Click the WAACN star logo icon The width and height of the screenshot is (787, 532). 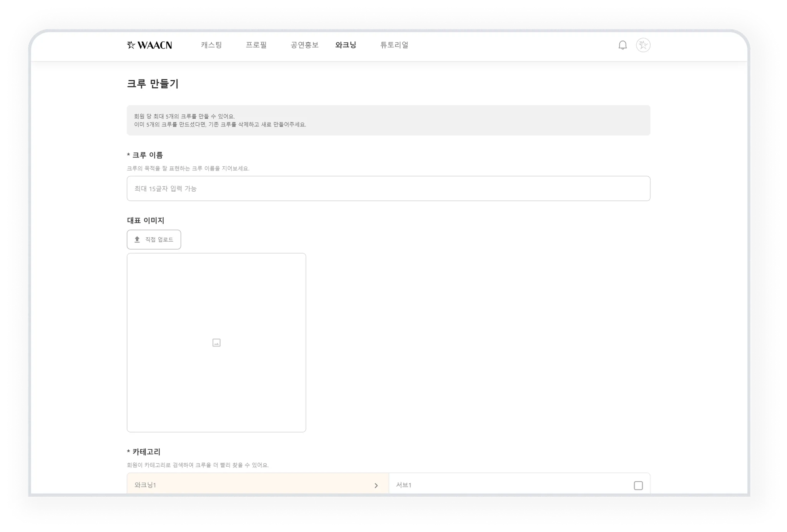(x=131, y=45)
